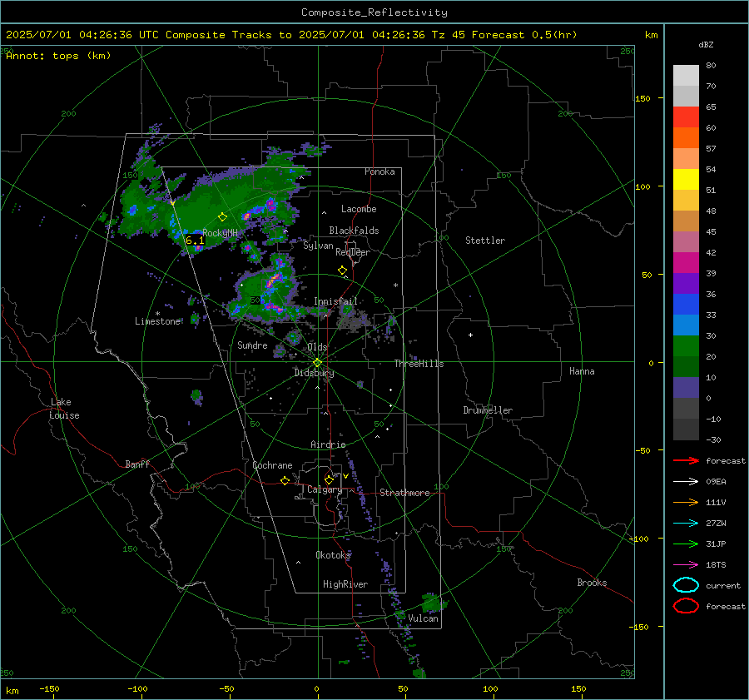The image size is (749, 700).
Task: Select the bright green swatch above 20 dBZ
Action: [686, 346]
